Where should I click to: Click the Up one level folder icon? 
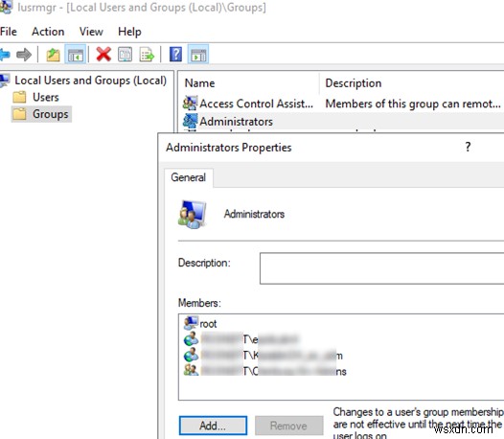53,55
